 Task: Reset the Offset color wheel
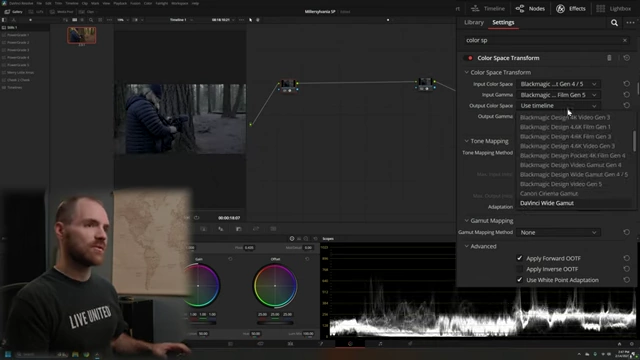coord(307,259)
